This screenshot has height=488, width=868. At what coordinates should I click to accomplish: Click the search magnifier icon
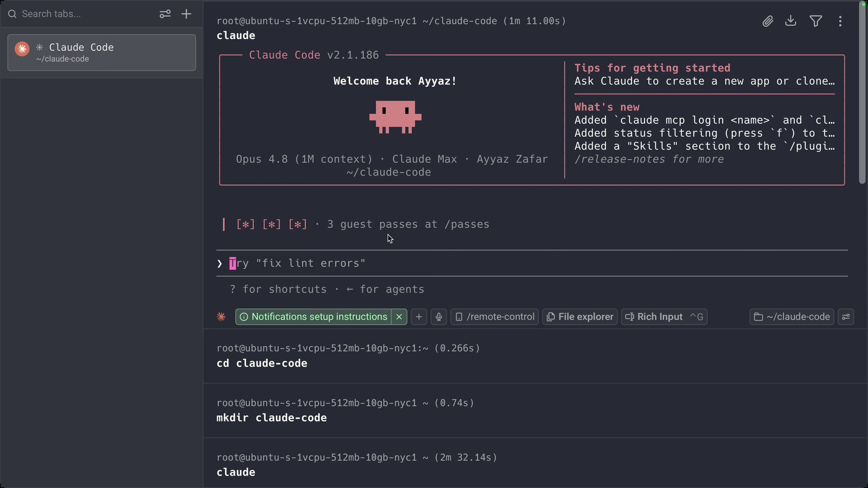coord(12,14)
